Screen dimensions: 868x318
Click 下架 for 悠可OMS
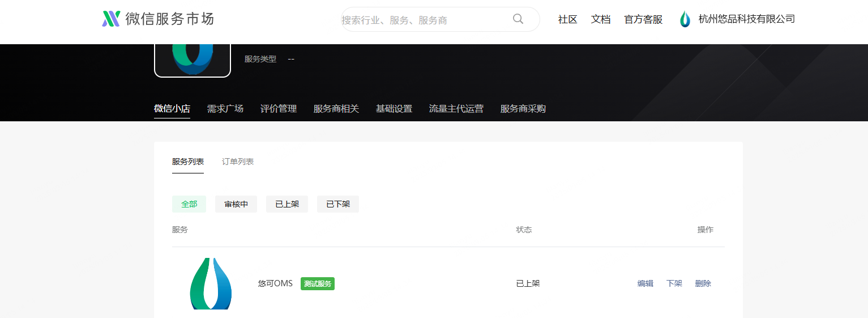(x=674, y=283)
